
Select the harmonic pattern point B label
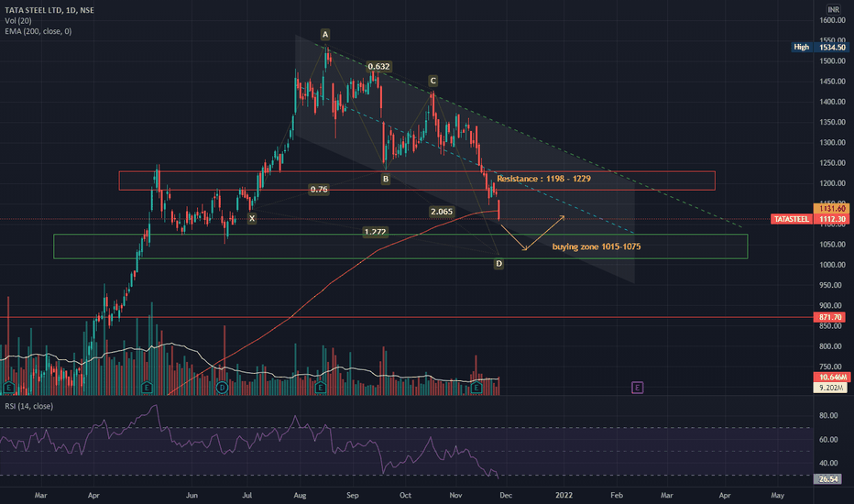(x=386, y=179)
